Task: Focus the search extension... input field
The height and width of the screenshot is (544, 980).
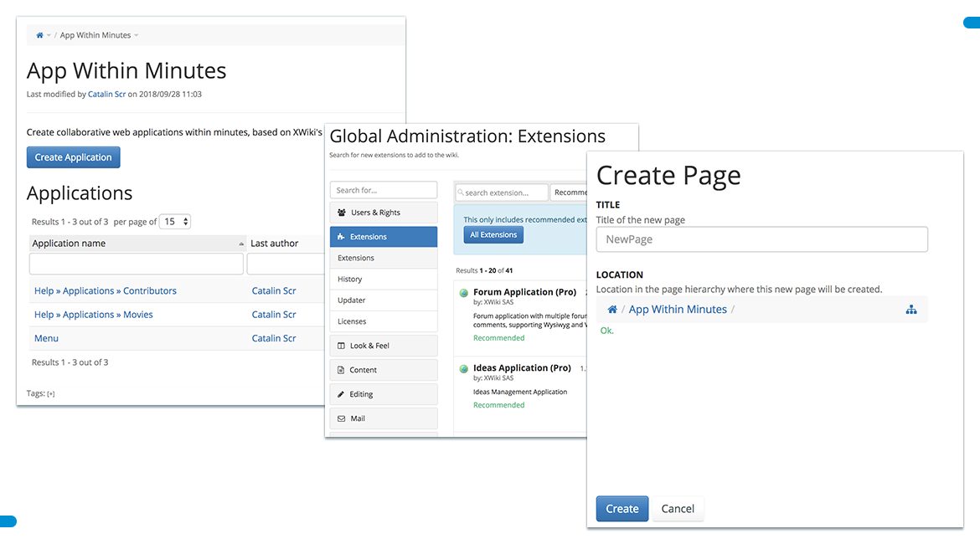Action: pyautogui.click(x=501, y=192)
